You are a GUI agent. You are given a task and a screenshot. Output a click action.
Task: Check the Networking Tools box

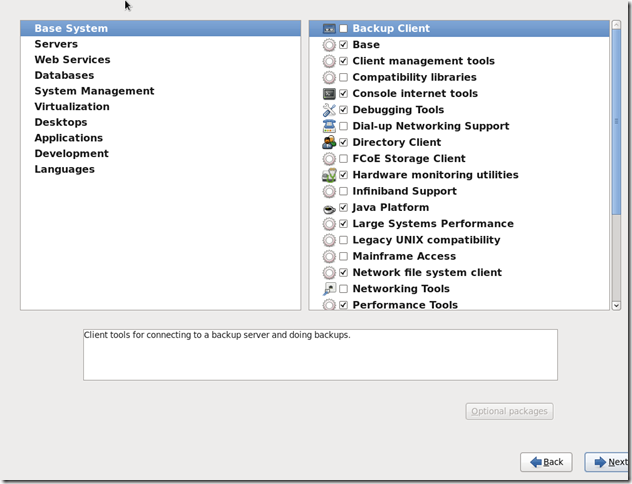pyautogui.click(x=343, y=289)
